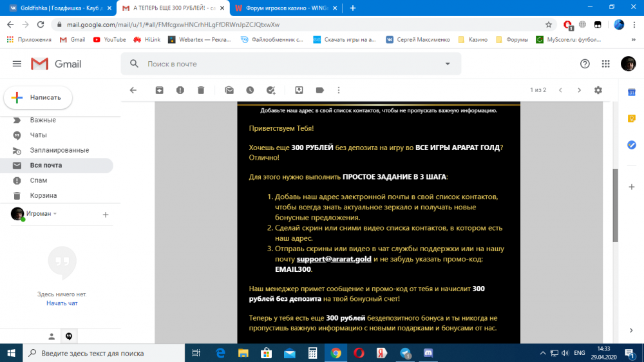Open HiLink bookmark
This screenshot has width=644, height=362.
point(147,39)
